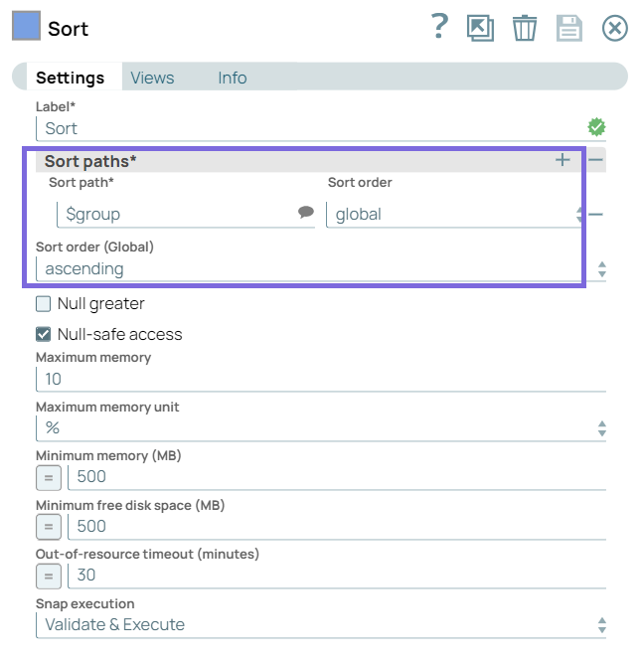Uncheck Null-safe access checkbox
The width and height of the screenshot is (644, 661).
[44, 334]
